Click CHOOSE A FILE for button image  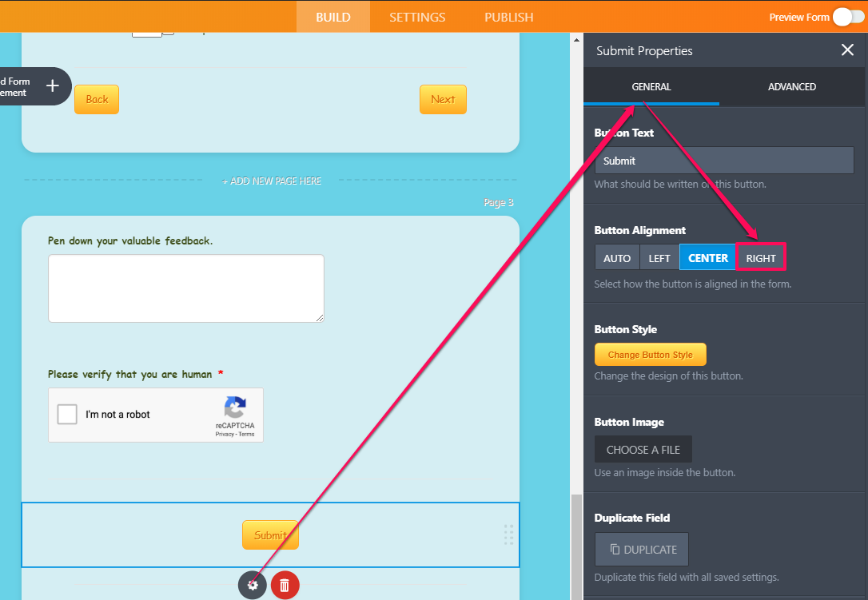click(x=643, y=450)
